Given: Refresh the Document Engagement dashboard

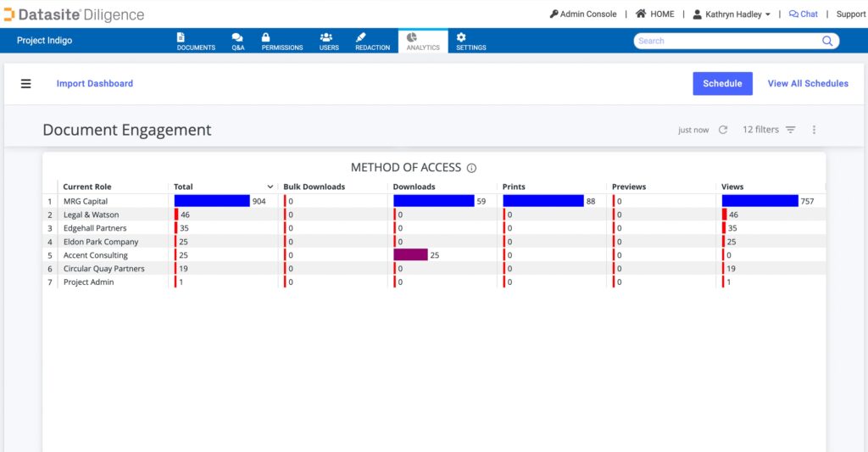Looking at the screenshot, I should pyautogui.click(x=723, y=130).
